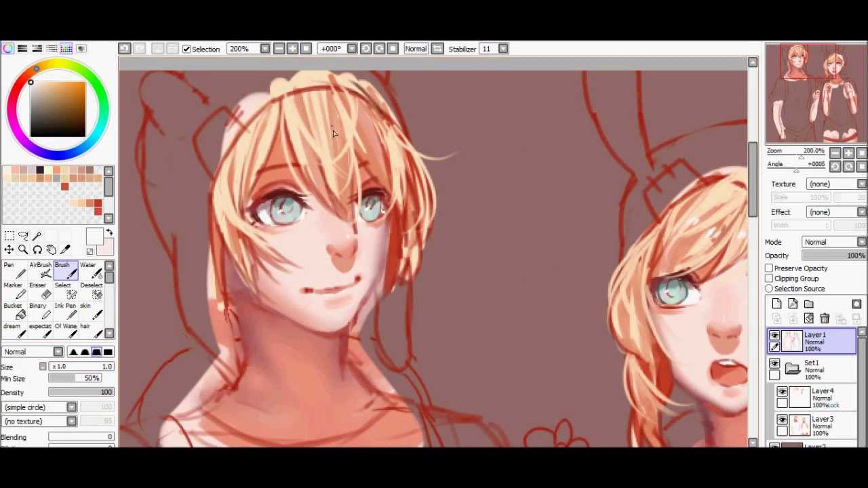
Task: Select the flattest brush edge shape
Action: [x=108, y=352]
